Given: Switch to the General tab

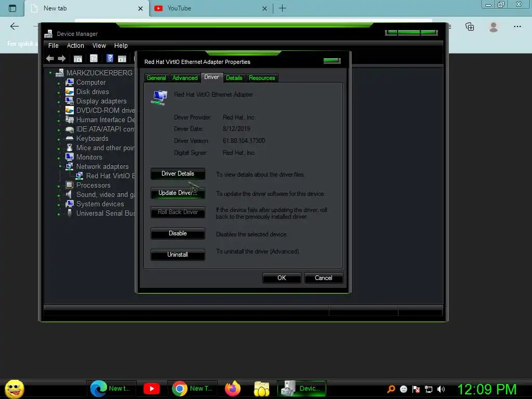Looking at the screenshot, I should click(156, 78).
